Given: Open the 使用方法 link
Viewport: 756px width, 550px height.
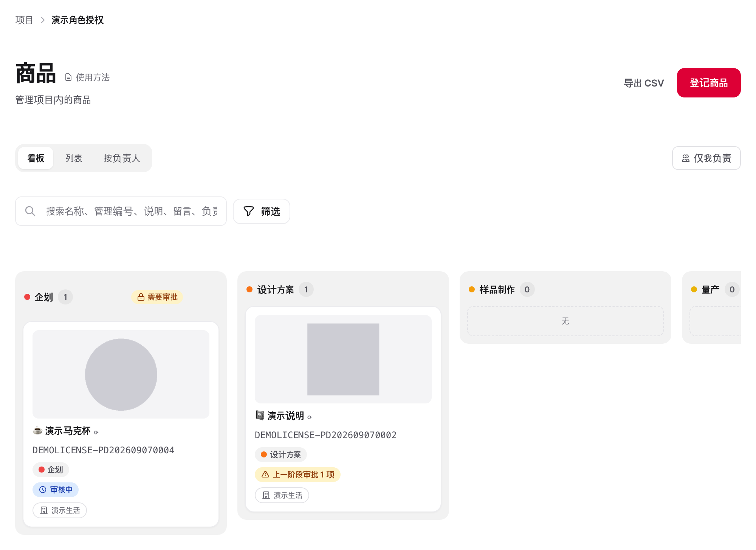Looking at the screenshot, I should [x=88, y=77].
